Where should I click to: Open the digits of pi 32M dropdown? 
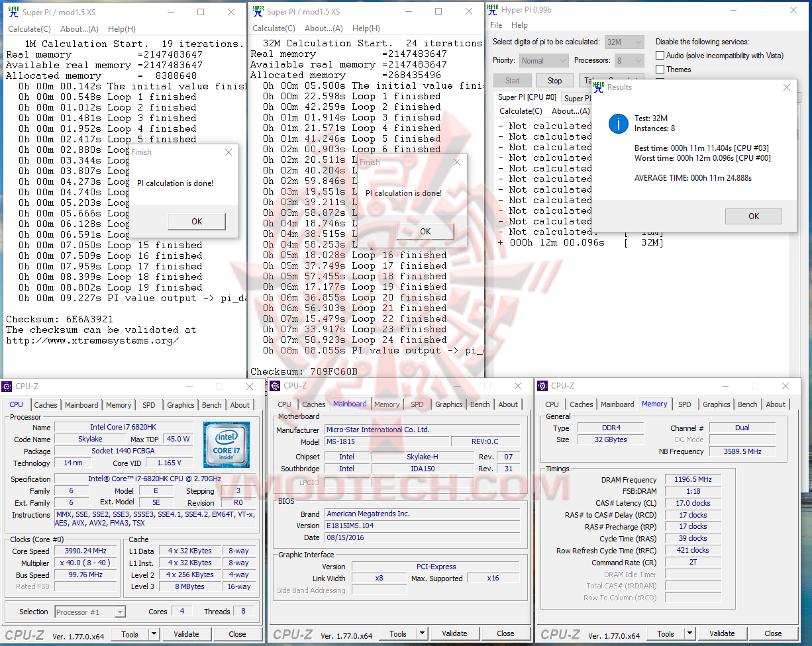624,42
